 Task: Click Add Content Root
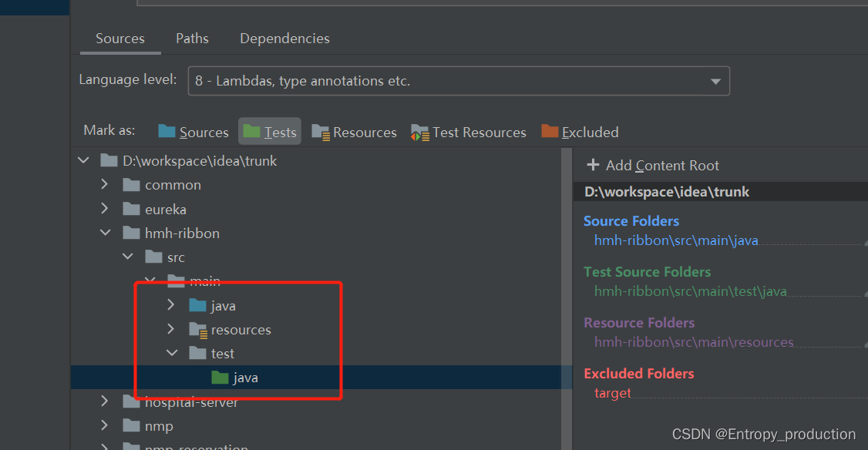click(661, 165)
